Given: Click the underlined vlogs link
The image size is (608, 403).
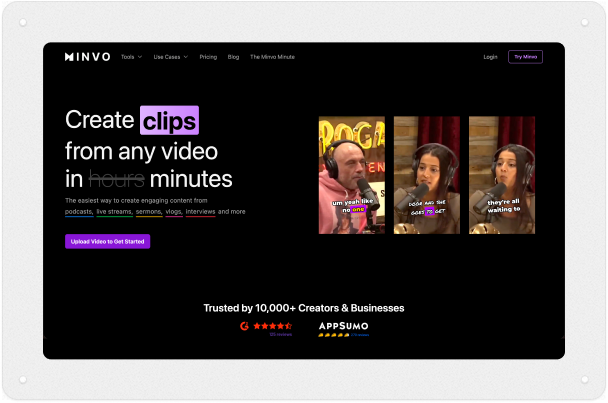Looking at the screenshot, I should pyautogui.click(x=174, y=212).
